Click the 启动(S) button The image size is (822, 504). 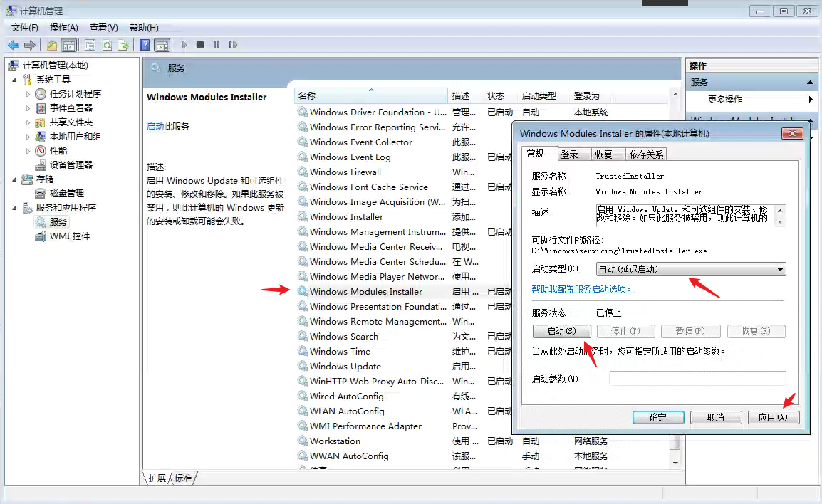[561, 331]
